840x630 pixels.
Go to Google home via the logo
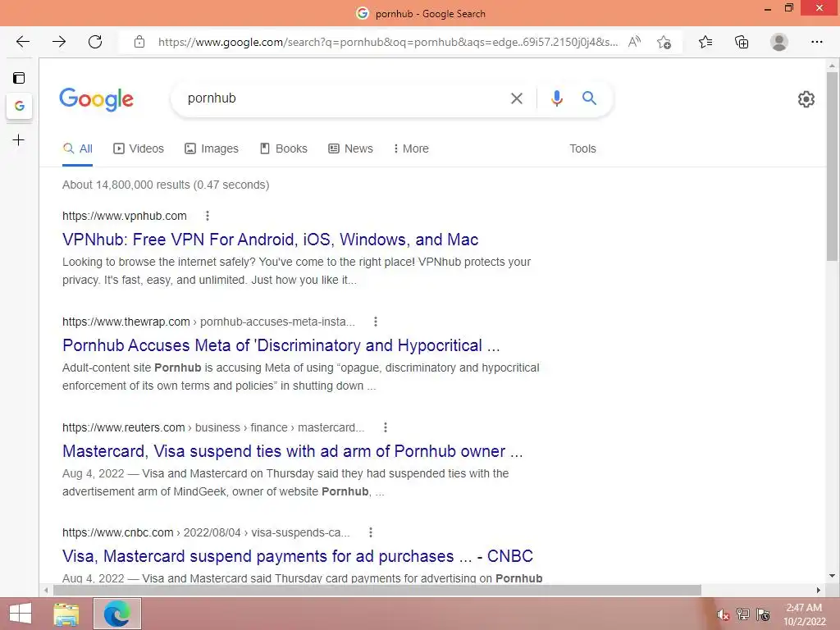[x=97, y=99]
